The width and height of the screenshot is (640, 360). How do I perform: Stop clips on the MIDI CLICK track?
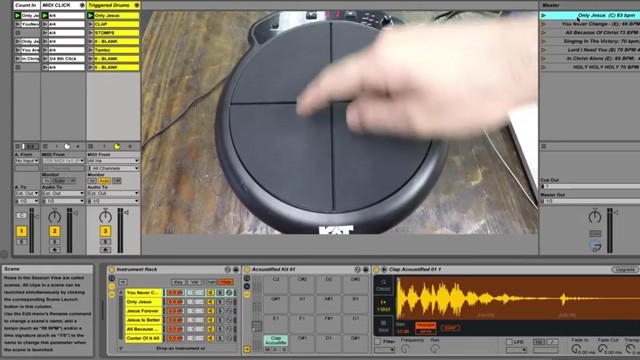coord(45,146)
